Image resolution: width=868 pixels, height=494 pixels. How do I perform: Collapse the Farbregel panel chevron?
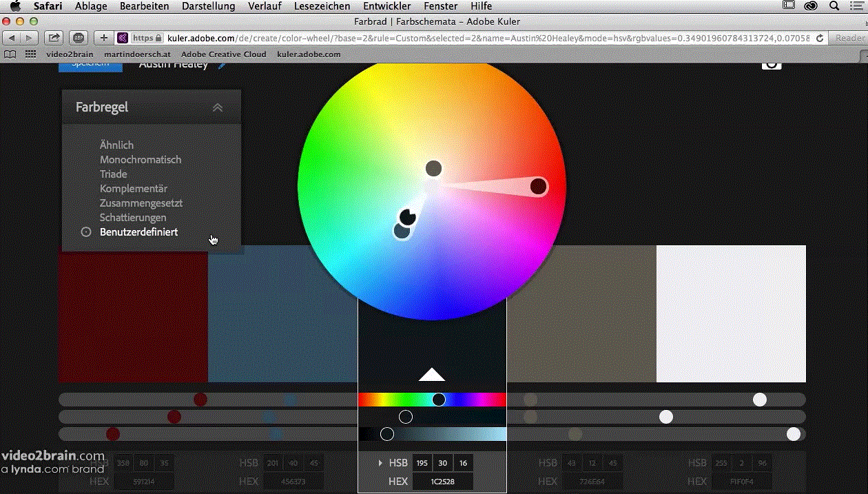[218, 107]
